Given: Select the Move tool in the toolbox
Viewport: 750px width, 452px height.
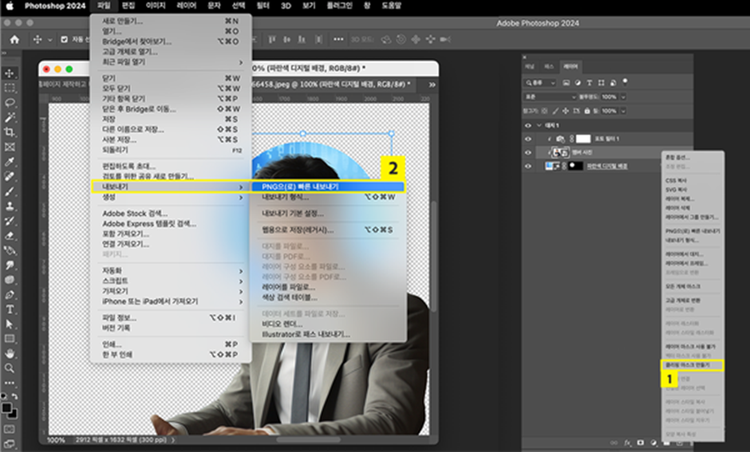Looking at the screenshot, I should 10,73.
